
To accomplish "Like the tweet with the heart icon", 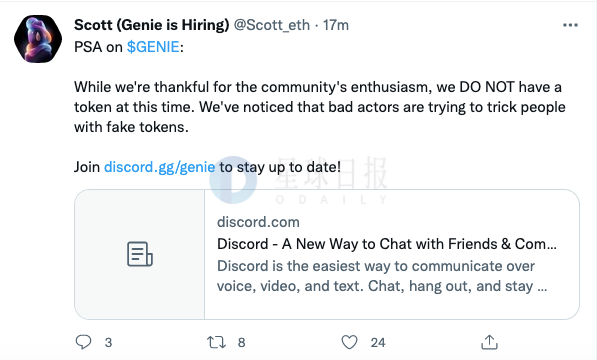I will pyautogui.click(x=349, y=342).
